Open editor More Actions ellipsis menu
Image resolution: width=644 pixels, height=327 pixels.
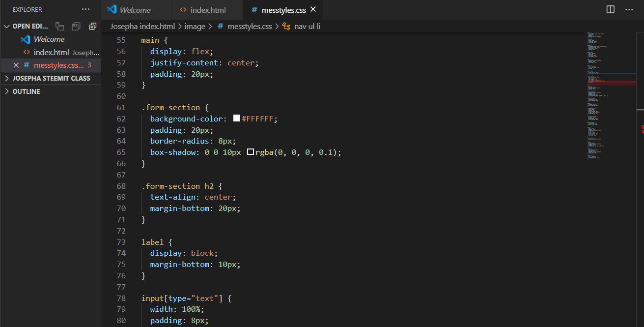[629, 9]
